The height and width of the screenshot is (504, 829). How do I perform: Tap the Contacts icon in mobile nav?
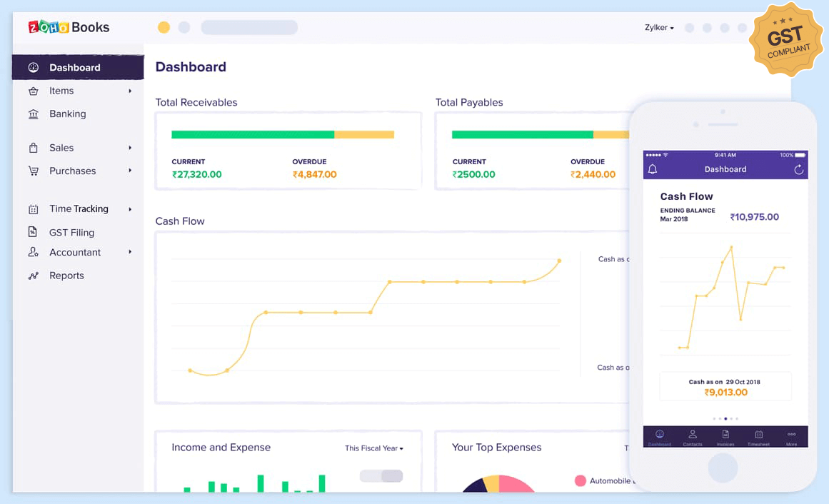tap(692, 436)
